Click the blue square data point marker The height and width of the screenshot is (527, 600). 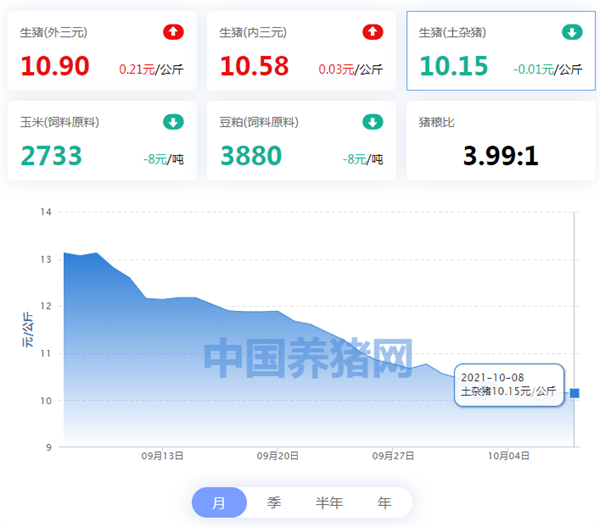(x=574, y=393)
